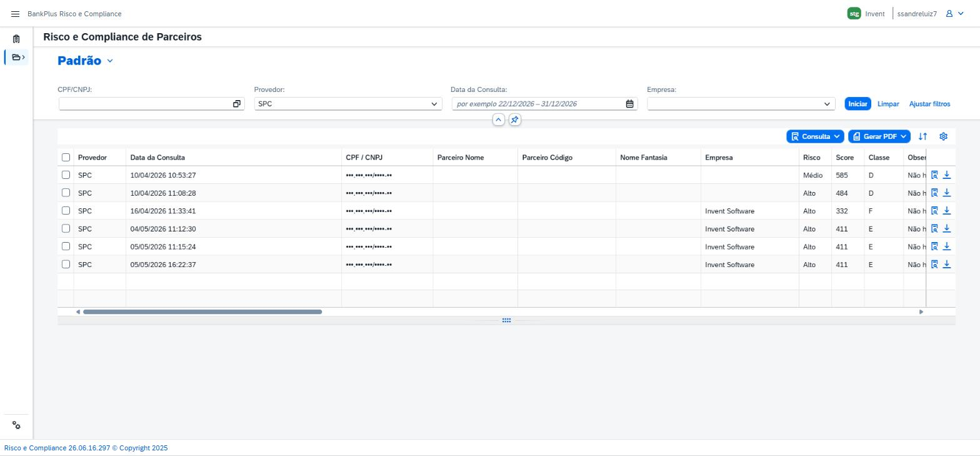Open table column settings gear
Image resolution: width=980 pixels, height=456 pixels.
pyautogui.click(x=943, y=136)
